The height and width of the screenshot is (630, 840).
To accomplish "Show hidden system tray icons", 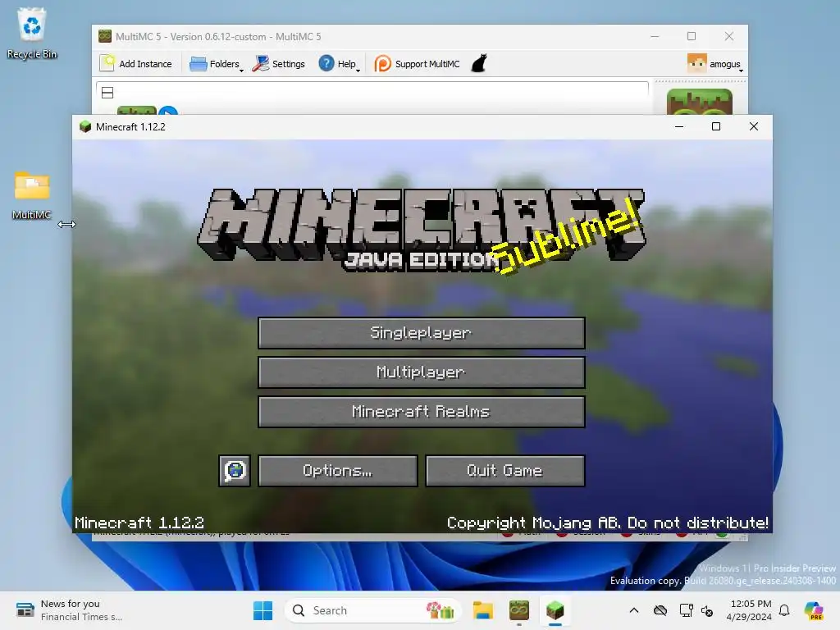I will (634, 610).
